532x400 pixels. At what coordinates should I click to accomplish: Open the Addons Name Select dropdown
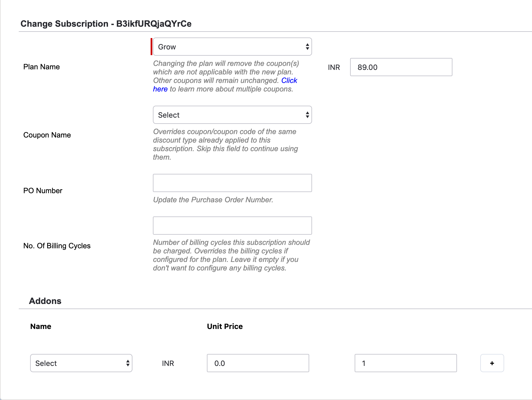81,363
